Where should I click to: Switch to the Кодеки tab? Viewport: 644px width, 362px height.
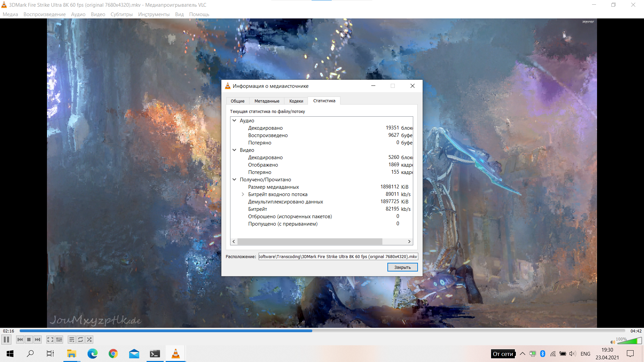(296, 101)
